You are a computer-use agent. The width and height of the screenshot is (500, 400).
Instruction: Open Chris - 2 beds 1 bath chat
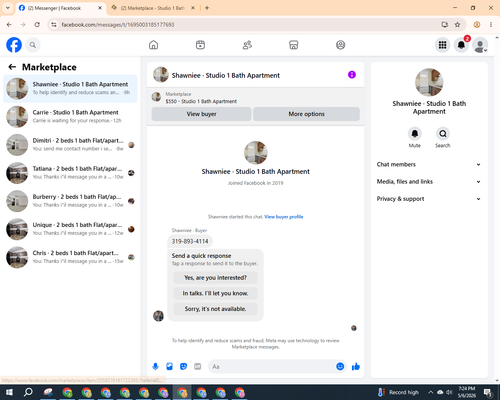click(x=70, y=257)
